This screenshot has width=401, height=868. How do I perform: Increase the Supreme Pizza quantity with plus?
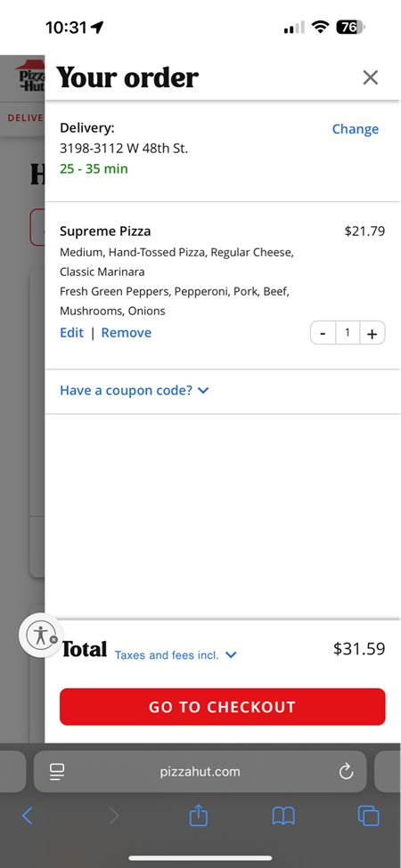tap(372, 333)
